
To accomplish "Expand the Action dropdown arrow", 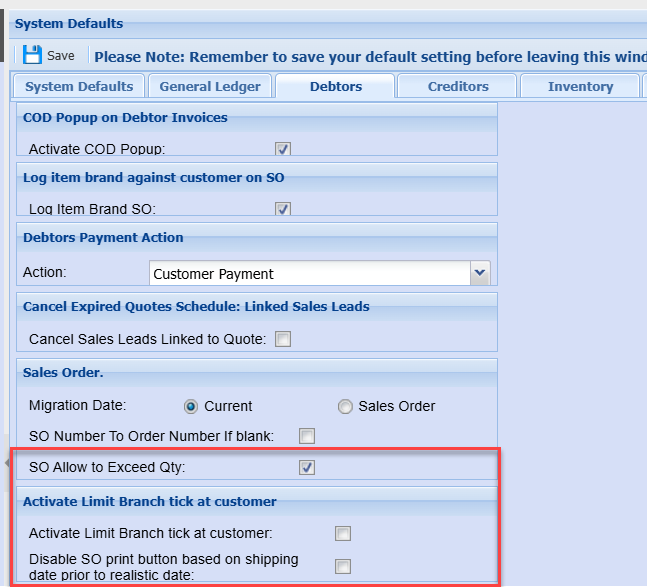I will (x=480, y=273).
